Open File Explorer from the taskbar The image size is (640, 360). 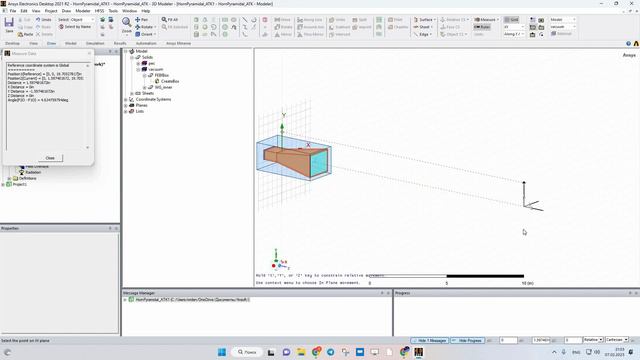[x=301, y=352]
